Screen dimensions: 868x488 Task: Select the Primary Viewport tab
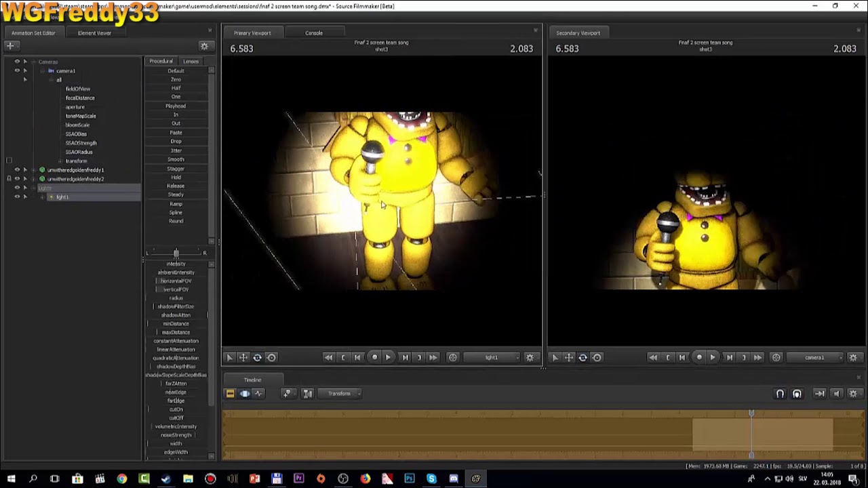252,33
